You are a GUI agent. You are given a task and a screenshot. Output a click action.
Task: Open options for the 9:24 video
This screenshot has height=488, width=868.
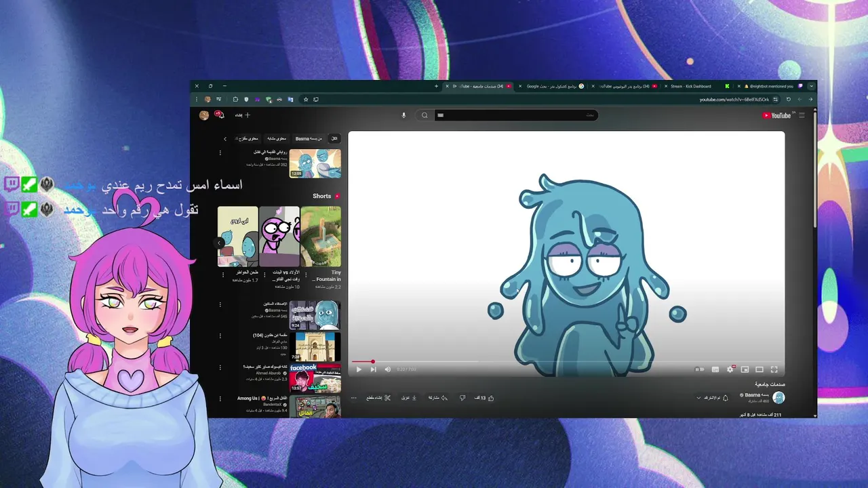point(220,304)
